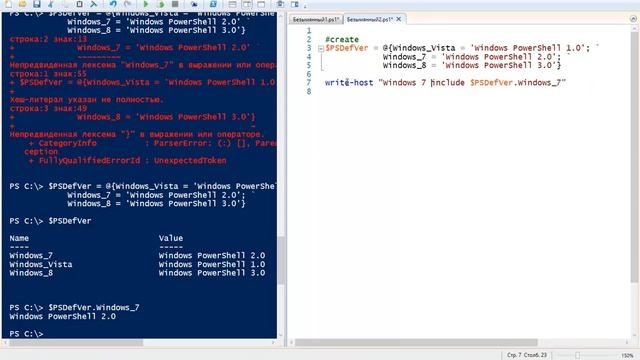640x360 pixels.
Task: Stop script execution with square icon
Action: tap(175, 4)
